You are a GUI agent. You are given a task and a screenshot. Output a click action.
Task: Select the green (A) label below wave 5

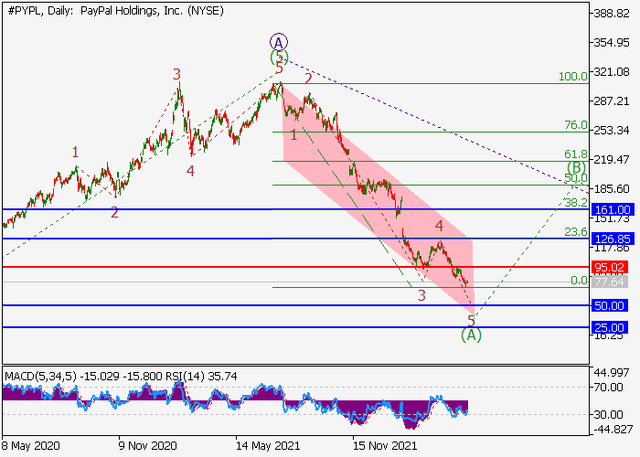tap(471, 336)
